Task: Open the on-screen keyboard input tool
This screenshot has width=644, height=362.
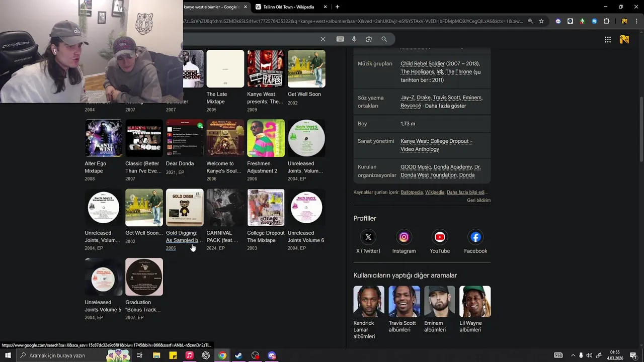Action: click(340, 39)
